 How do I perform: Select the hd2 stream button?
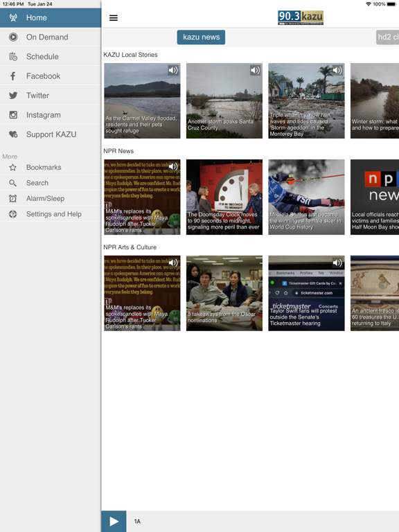click(x=387, y=37)
